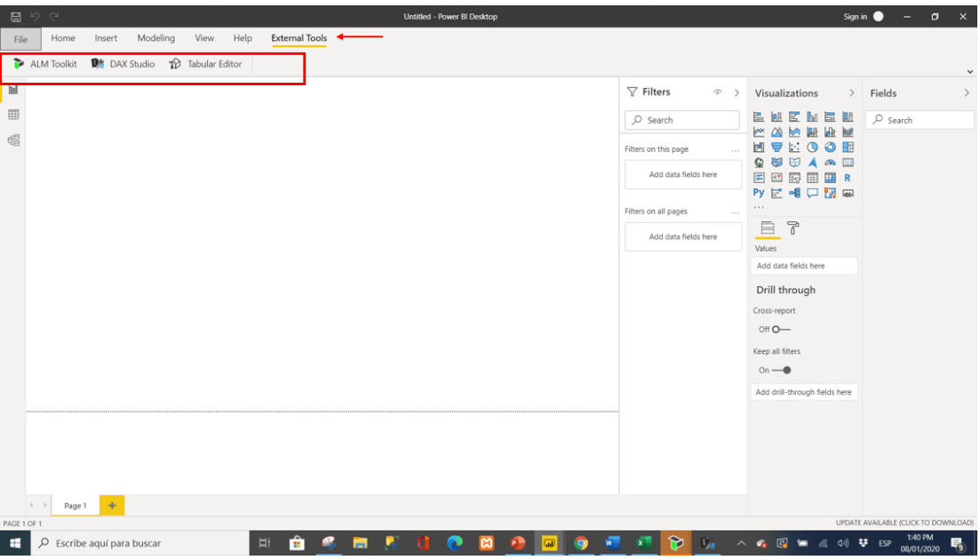
Task: Switch to the Modeling ribbon tab
Action: (155, 38)
